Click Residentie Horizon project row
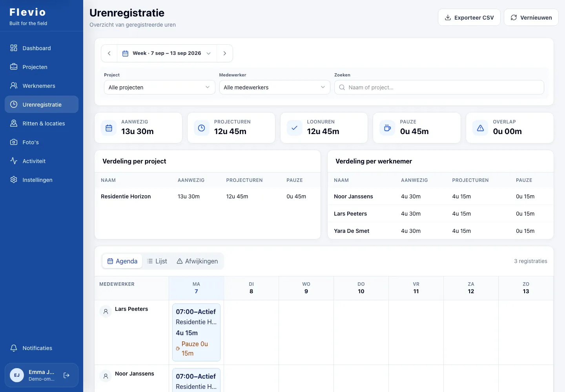The image size is (565, 392). tap(208, 196)
